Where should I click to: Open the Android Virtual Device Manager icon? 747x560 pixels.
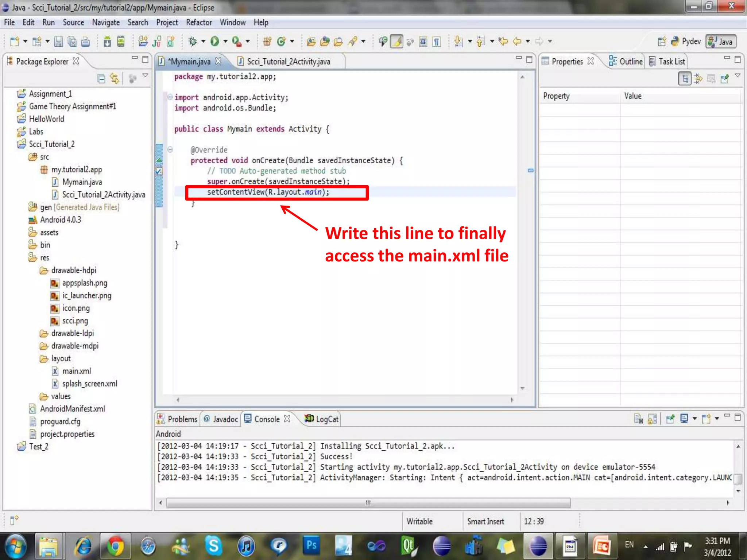pyautogui.click(x=121, y=42)
